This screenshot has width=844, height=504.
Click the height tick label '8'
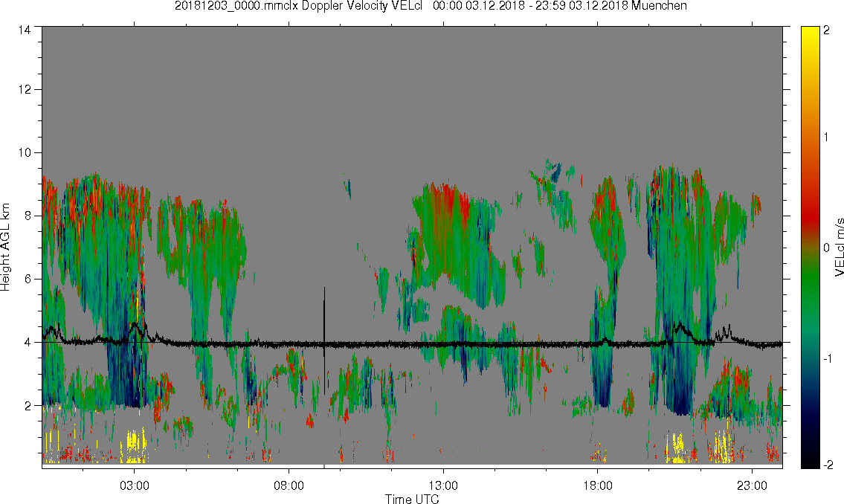[28, 216]
